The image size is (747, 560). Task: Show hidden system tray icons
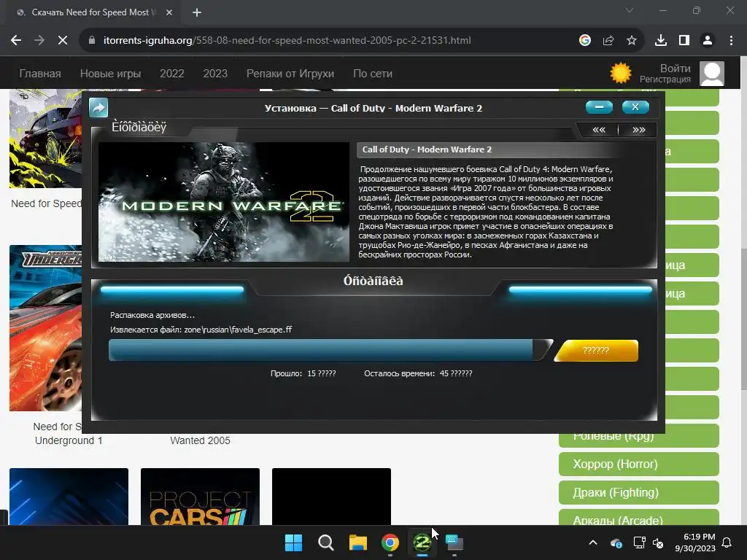(593, 542)
